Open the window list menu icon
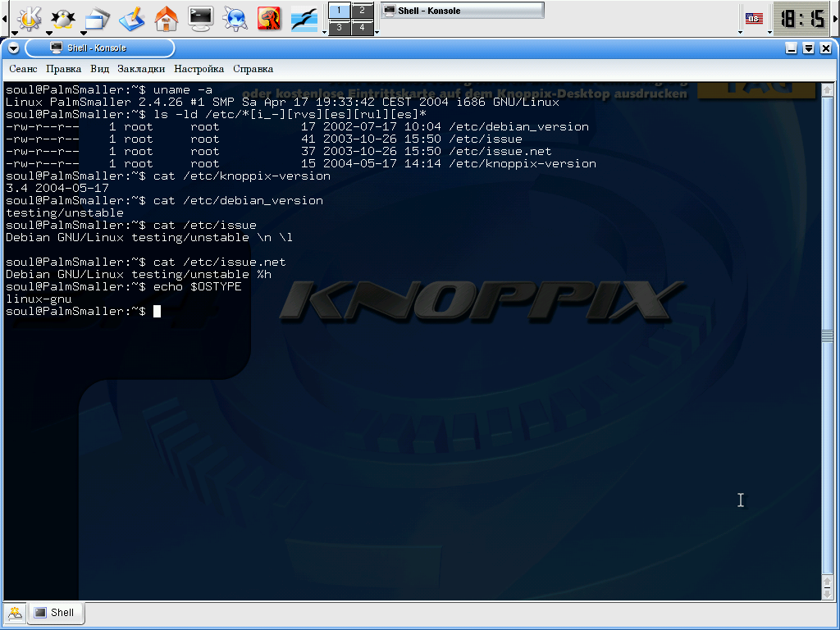This screenshot has height=630, width=840. (97, 18)
